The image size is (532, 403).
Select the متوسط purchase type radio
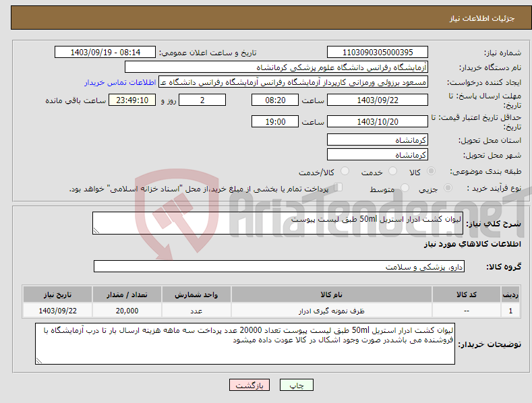(405, 187)
